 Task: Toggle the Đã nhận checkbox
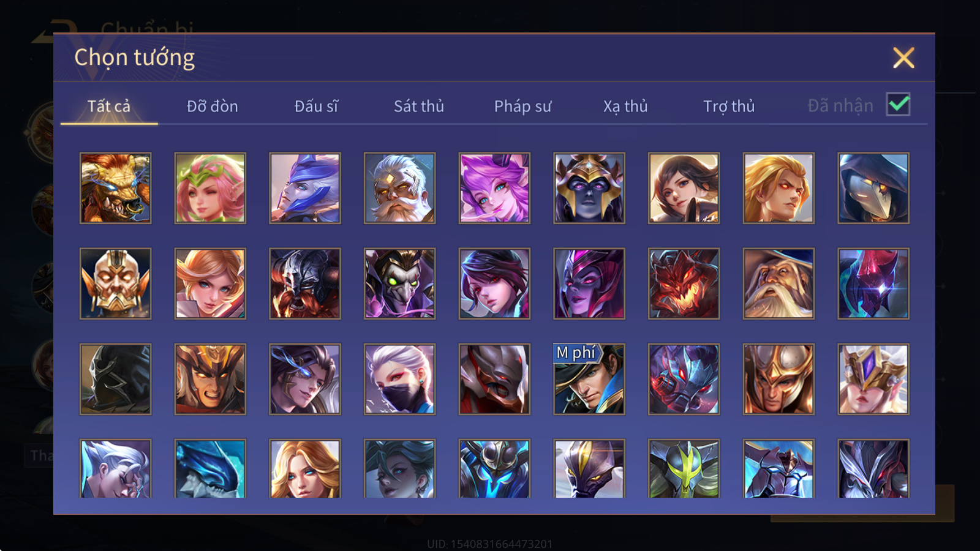(x=898, y=105)
